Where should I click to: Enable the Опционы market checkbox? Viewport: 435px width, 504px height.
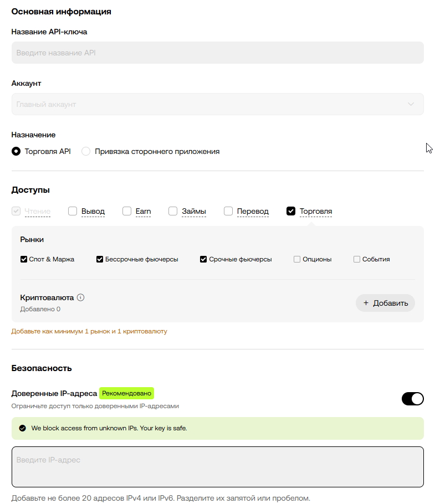[297, 259]
